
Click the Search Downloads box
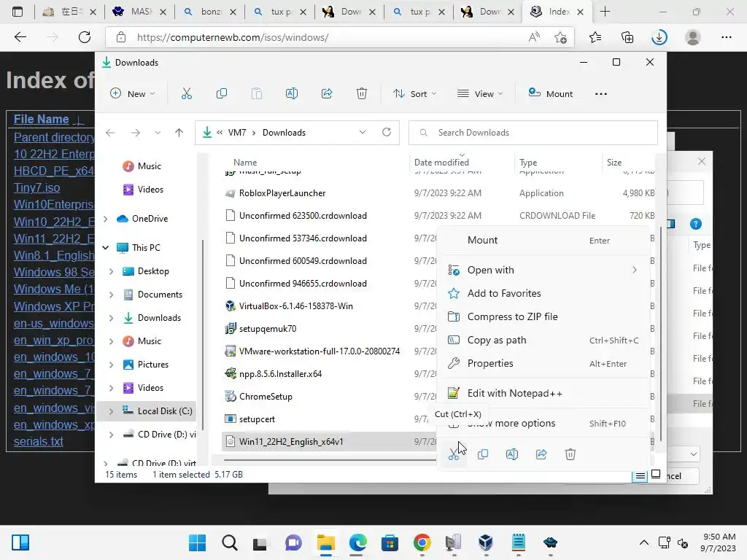coord(533,133)
